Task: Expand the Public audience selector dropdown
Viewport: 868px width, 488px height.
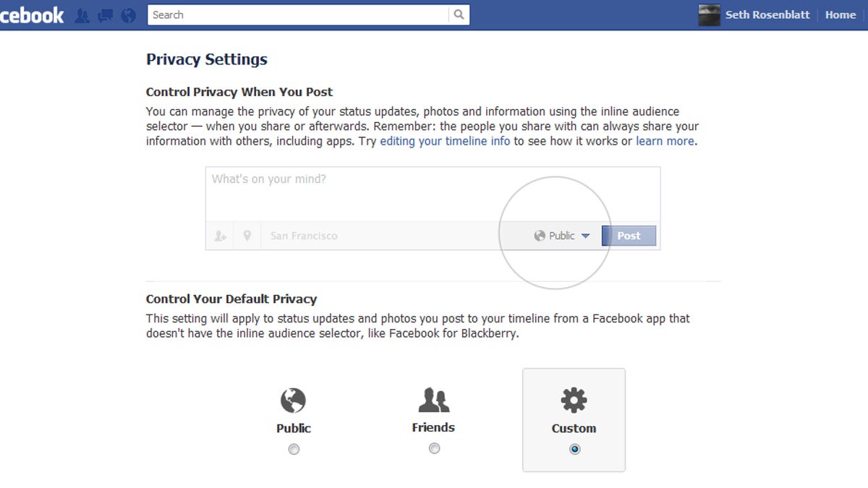Action: coord(562,236)
